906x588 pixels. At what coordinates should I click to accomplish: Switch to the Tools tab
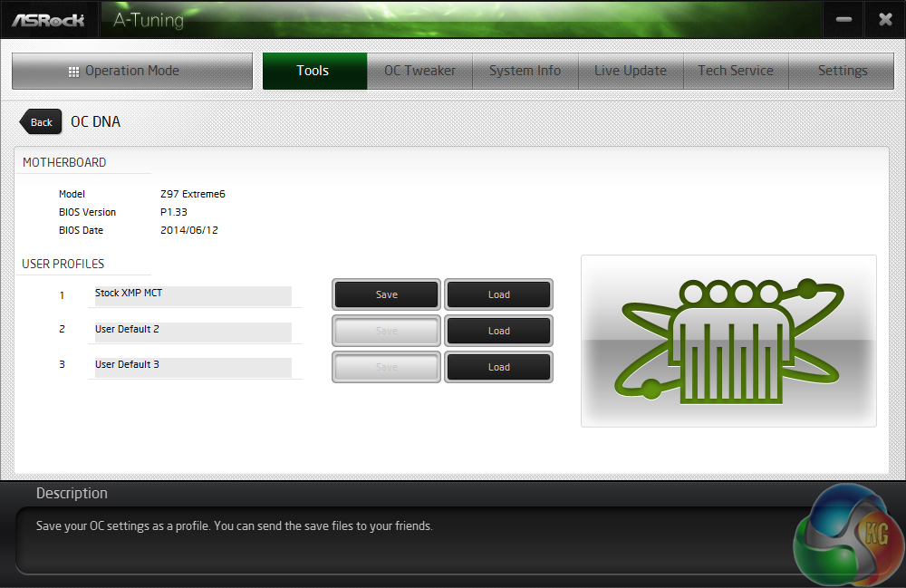[x=314, y=71]
